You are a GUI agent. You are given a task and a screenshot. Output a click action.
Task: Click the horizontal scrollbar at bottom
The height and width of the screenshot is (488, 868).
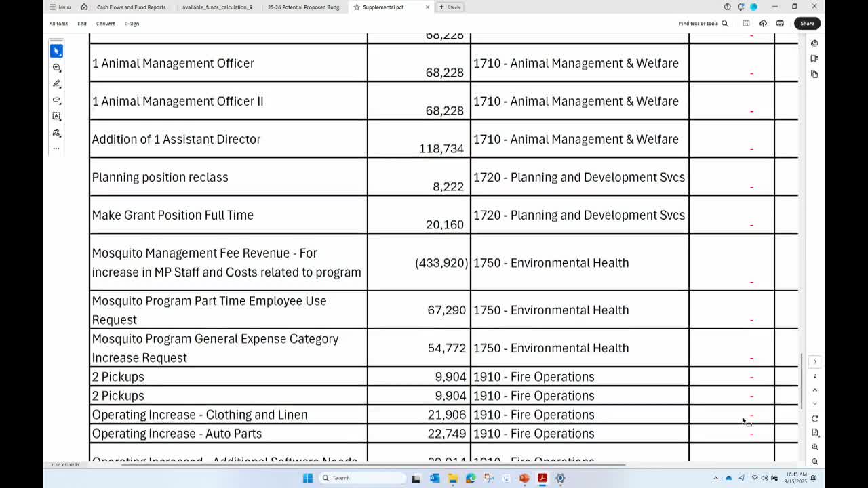373,465
